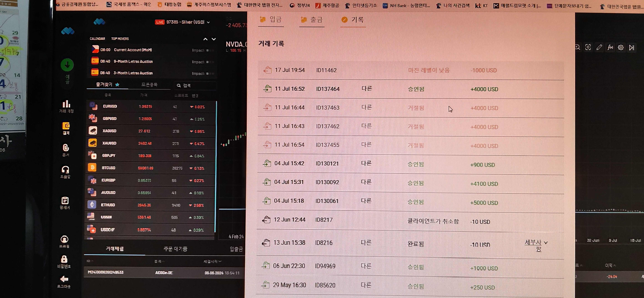
Task: Open chart settings gear icon
Action: [621, 48]
